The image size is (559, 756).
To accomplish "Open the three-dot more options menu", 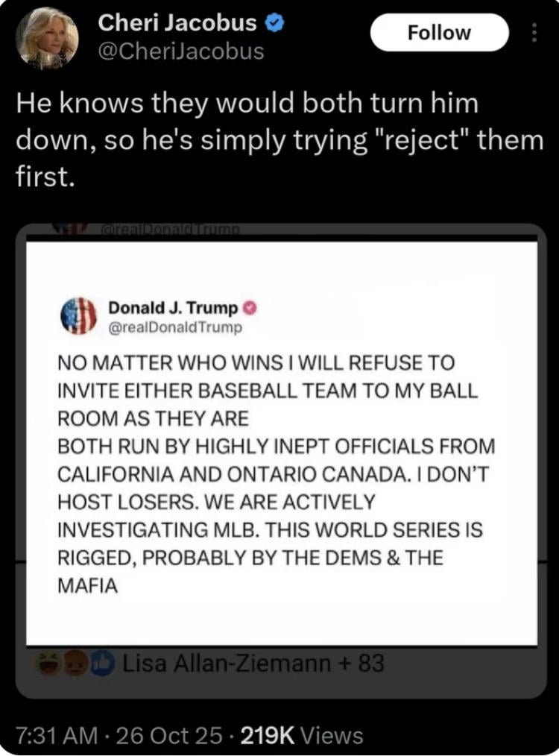I will [532, 33].
